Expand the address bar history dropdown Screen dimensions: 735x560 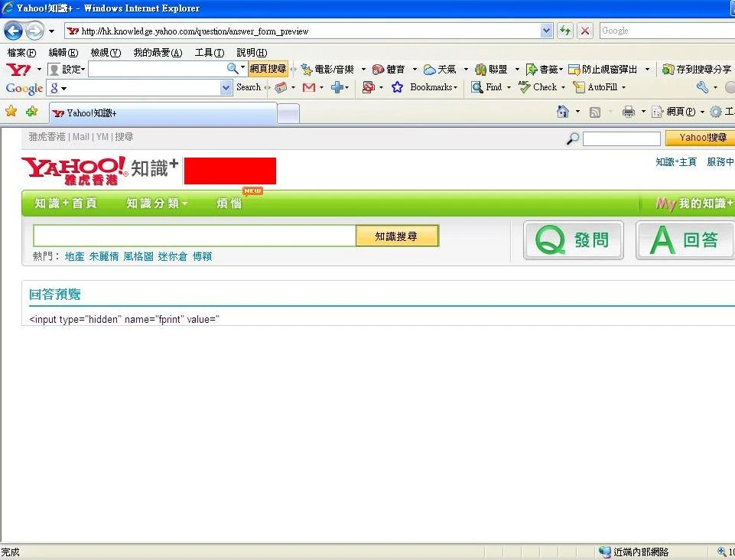click(546, 31)
